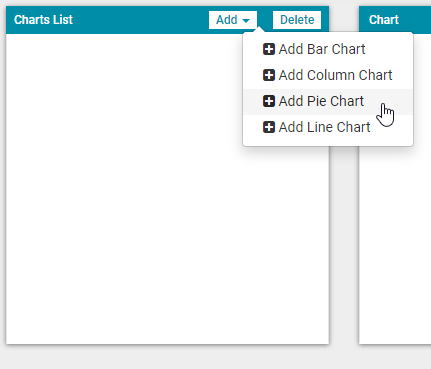The image size is (431, 369).
Task: Click the plus icon beside Add Bar Chart
Action: point(269,49)
